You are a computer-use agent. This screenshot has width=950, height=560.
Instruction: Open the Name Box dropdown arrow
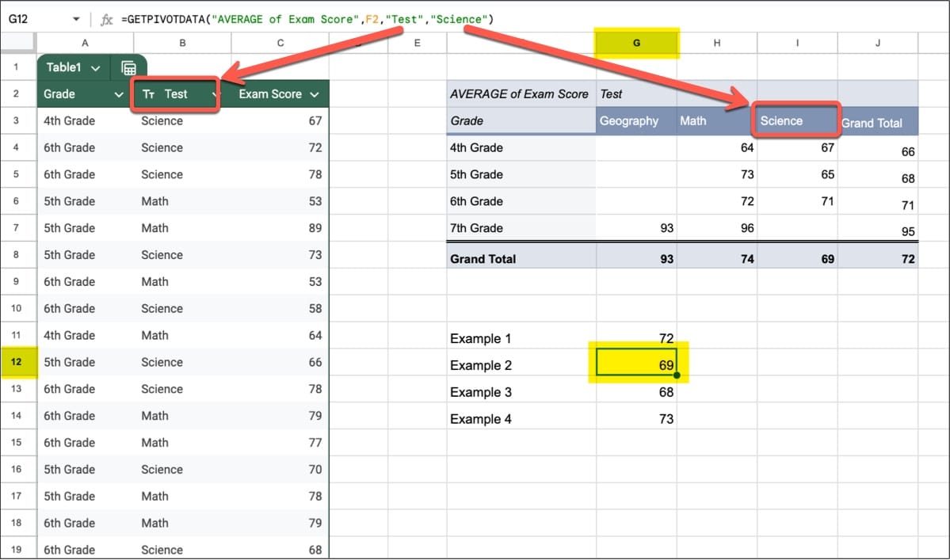coord(76,19)
